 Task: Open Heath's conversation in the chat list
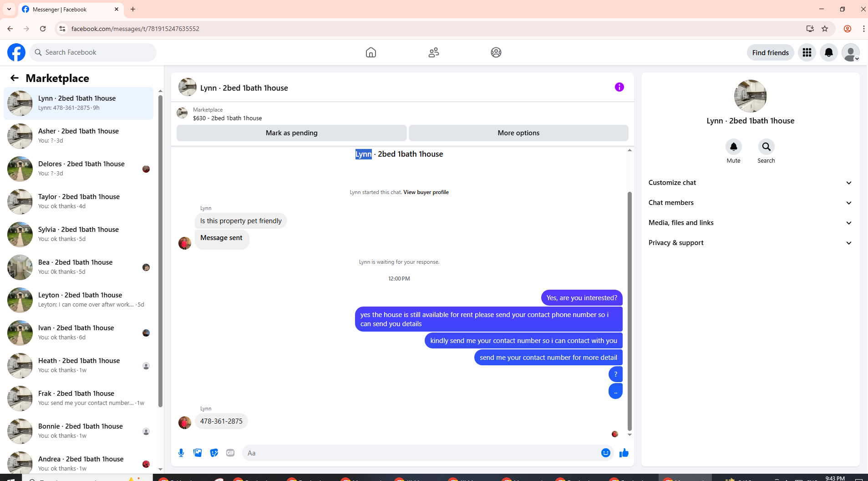(x=78, y=366)
